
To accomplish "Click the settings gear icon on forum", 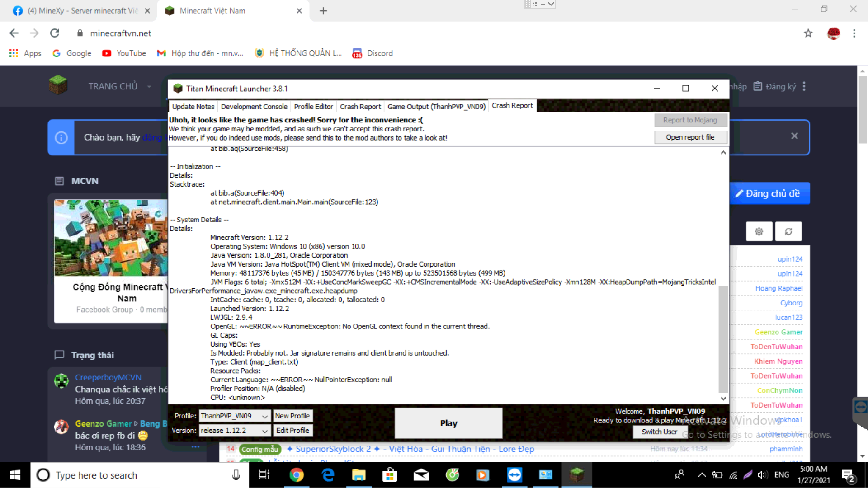I will (x=759, y=231).
